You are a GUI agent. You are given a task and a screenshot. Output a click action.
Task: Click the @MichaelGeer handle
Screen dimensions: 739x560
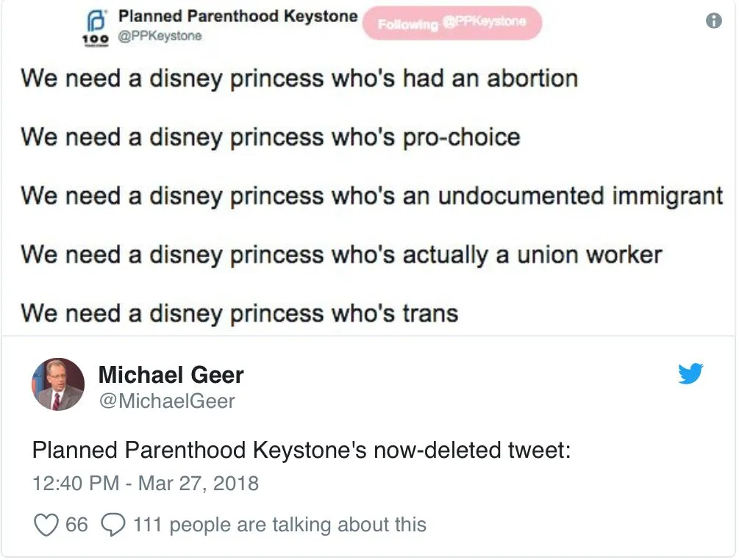(167, 401)
